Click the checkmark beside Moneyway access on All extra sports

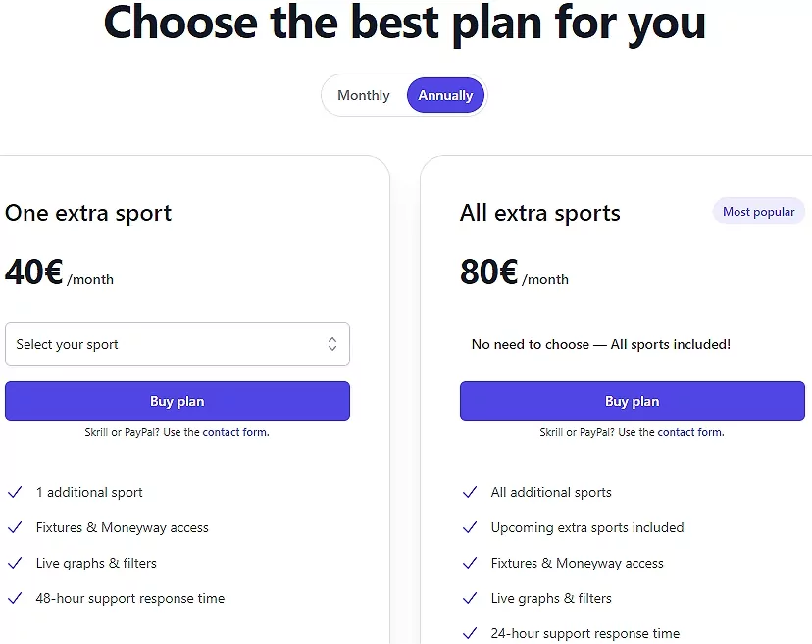click(x=470, y=563)
